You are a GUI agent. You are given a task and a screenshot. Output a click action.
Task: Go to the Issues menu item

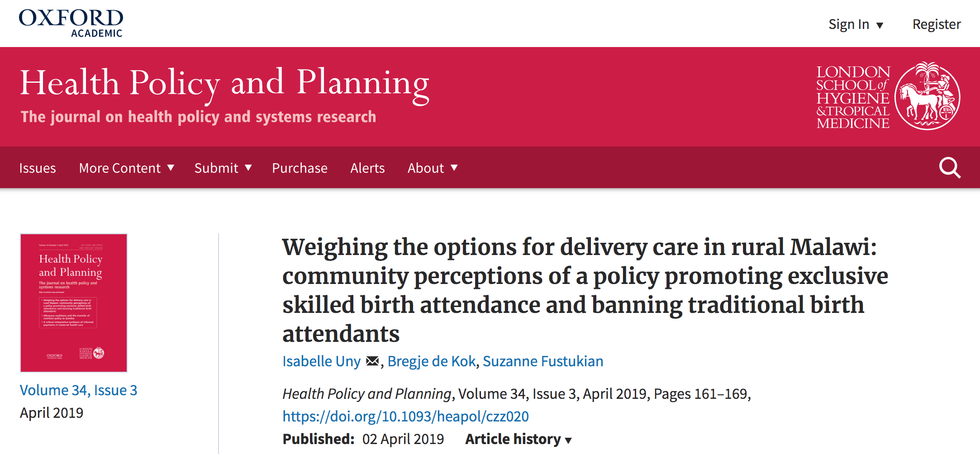click(38, 168)
